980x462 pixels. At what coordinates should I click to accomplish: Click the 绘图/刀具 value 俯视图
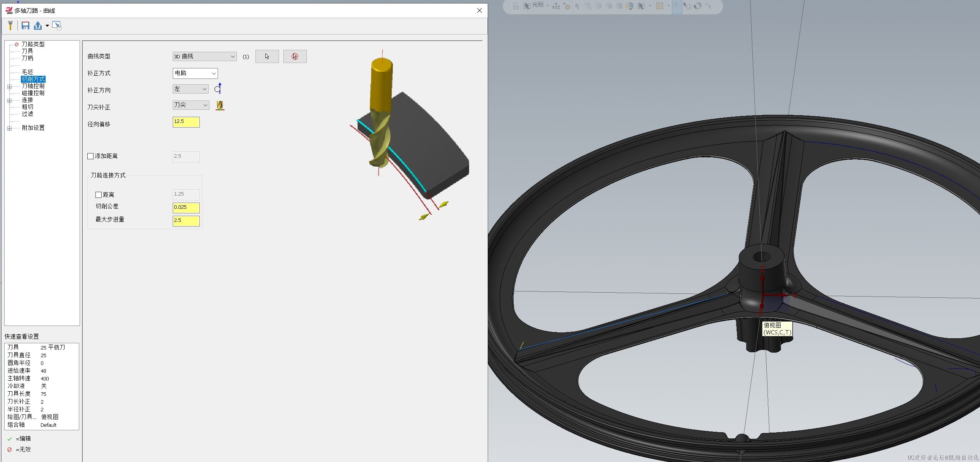tap(50, 417)
